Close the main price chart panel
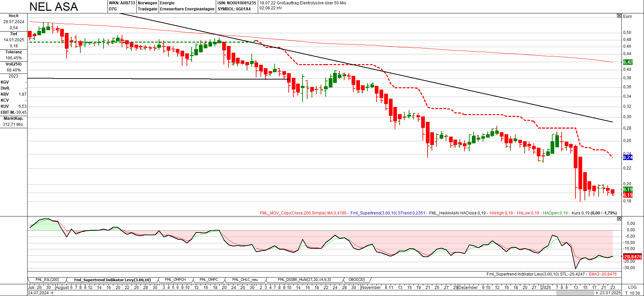644x296 pixels. (619, 16)
